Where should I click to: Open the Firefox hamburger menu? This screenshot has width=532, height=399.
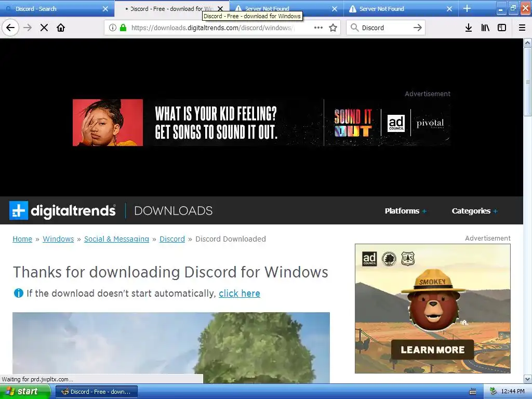(522, 28)
